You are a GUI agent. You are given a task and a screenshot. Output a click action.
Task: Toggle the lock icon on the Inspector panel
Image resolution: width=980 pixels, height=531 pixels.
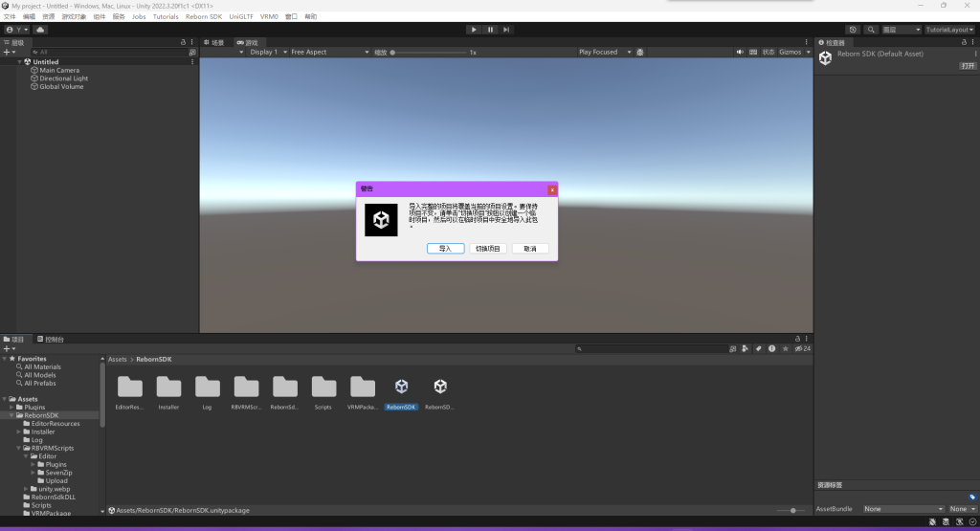pyautogui.click(x=964, y=42)
